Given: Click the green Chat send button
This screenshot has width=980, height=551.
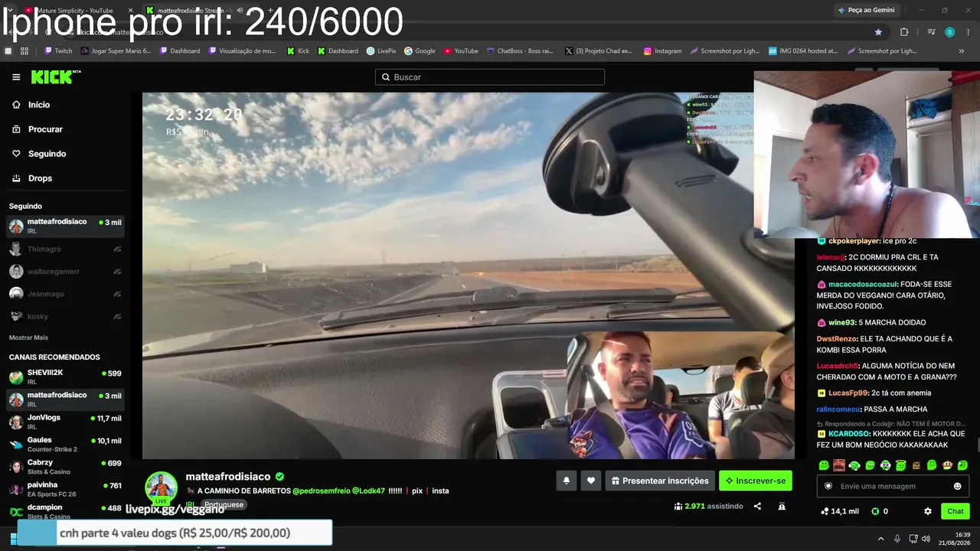Looking at the screenshot, I should [x=955, y=511].
